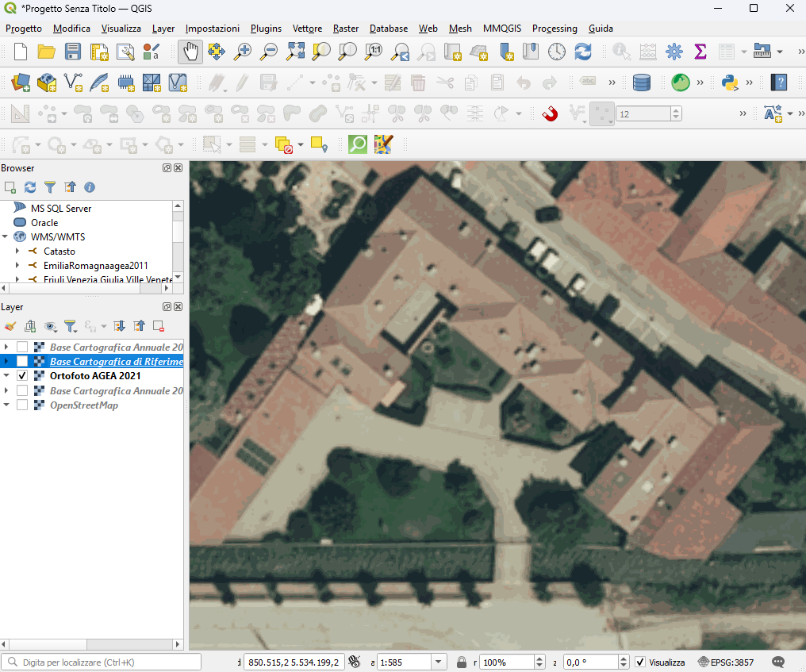Viewport: 806px width, 672px height.
Task: Collapse the WMS/WMTS browser node
Action: [x=6, y=237]
